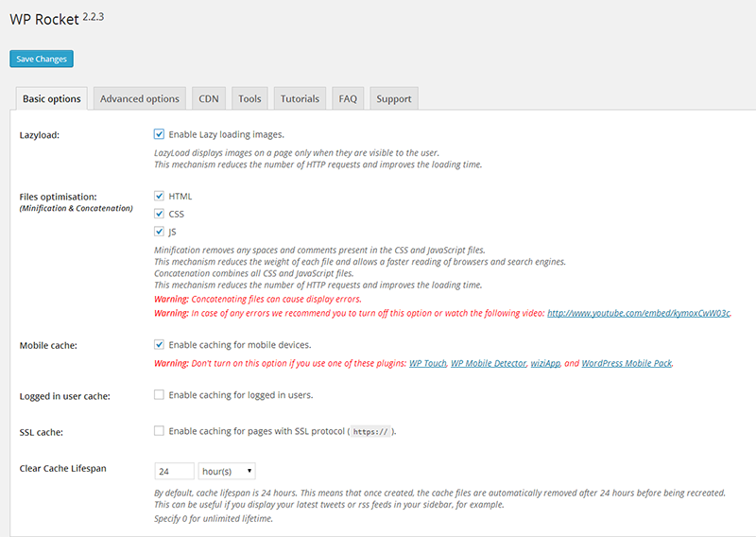This screenshot has height=537, width=756.
Task: Open the CDN tab
Action: click(x=208, y=98)
